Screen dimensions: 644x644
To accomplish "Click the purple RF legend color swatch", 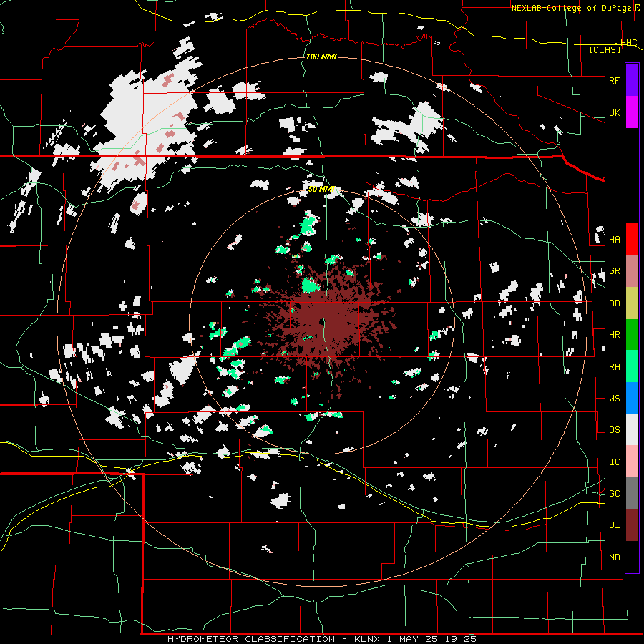I will 632,80.
